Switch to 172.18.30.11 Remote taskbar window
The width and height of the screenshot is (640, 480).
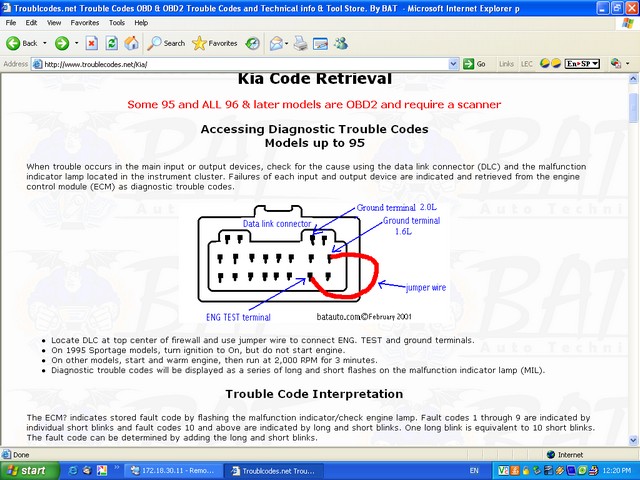pyautogui.click(x=173, y=471)
